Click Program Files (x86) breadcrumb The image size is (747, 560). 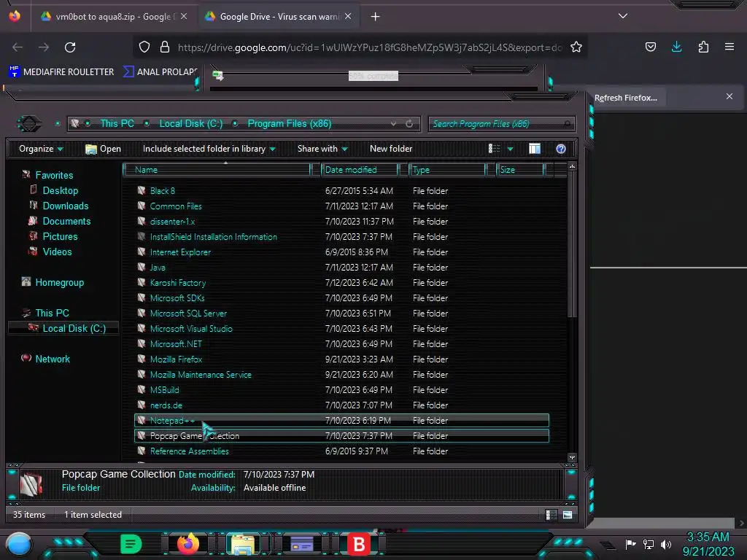289,124
